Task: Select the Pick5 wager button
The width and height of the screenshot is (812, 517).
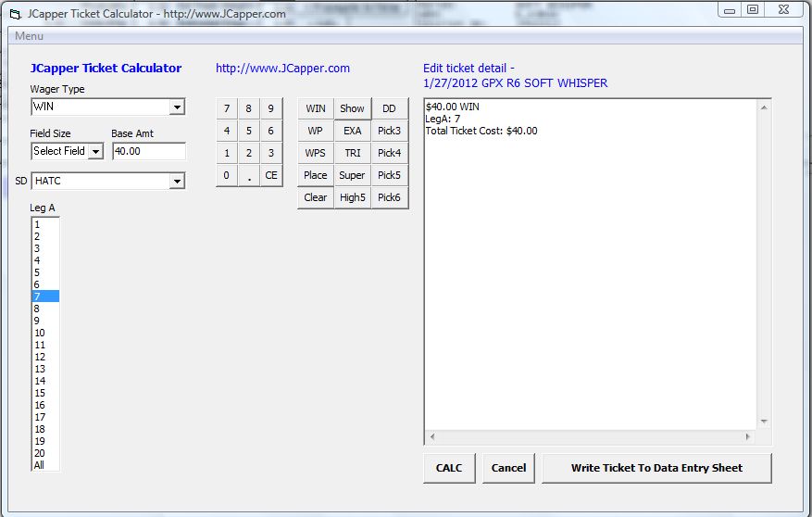Action: pos(390,176)
